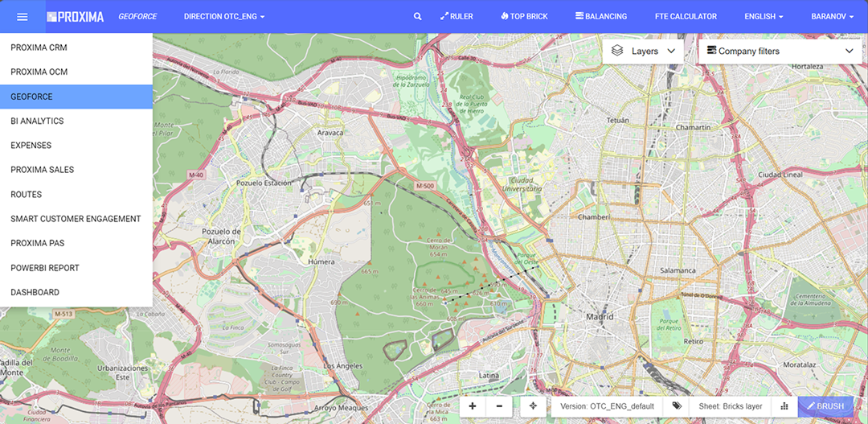Open the Dashboard menu item
This screenshot has height=424, width=868.
tap(76, 292)
